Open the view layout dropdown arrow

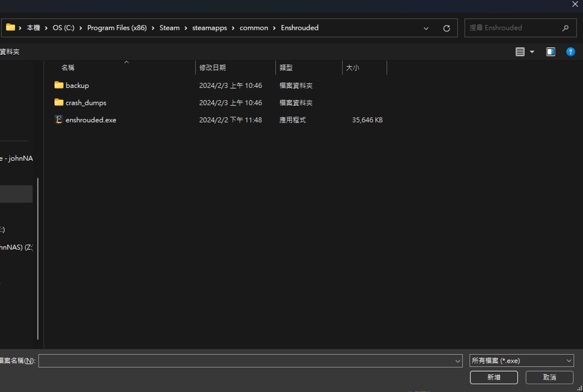coord(532,51)
